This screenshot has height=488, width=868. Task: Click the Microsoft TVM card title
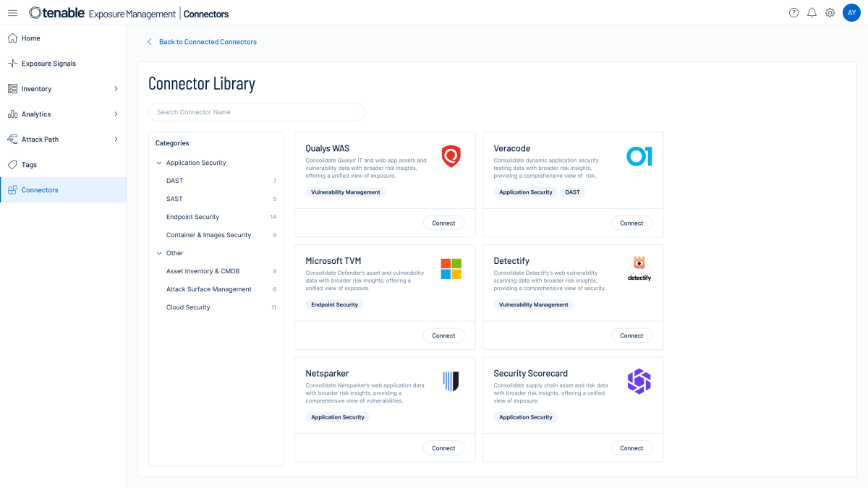click(333, 261)
